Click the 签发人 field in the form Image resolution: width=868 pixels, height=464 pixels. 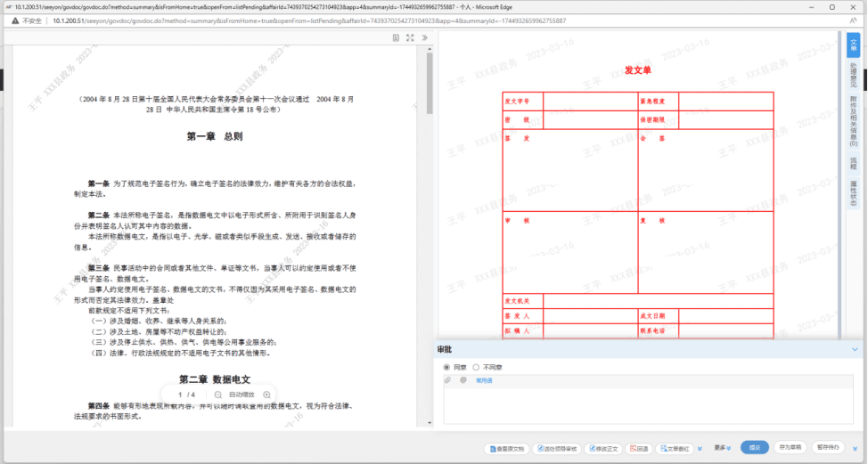(x=590, y=316)
